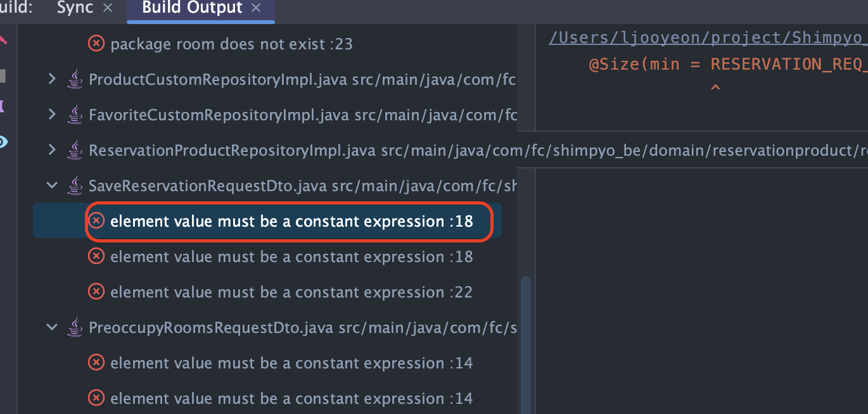The height and width of the screenshot is (414, 868).
Task: Click Java file icon of ProductCustomRepositoryImpl
Action: (x=75, y=79)
